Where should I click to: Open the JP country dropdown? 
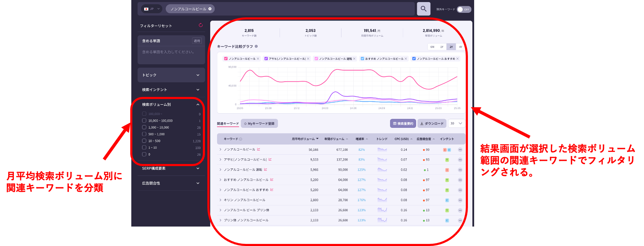point(152,9)
